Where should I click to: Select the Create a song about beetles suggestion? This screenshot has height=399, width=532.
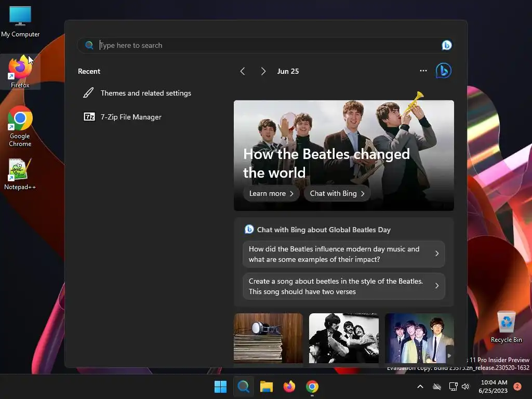coord(344,286)
